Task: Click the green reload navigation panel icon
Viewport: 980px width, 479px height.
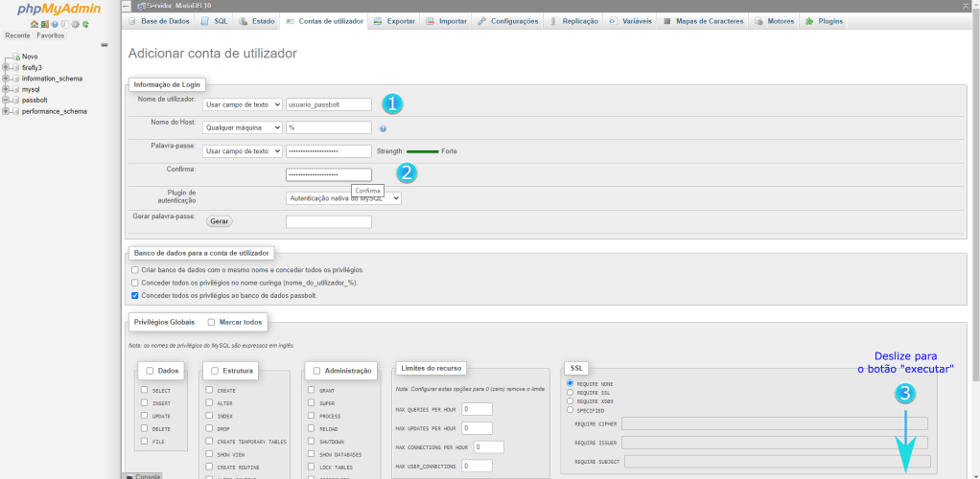Action: (x=83, y=24)
